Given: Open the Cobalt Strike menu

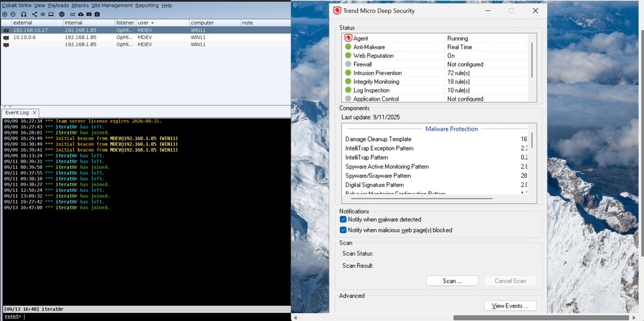Looking at the screenshot, I should [17, 5].
